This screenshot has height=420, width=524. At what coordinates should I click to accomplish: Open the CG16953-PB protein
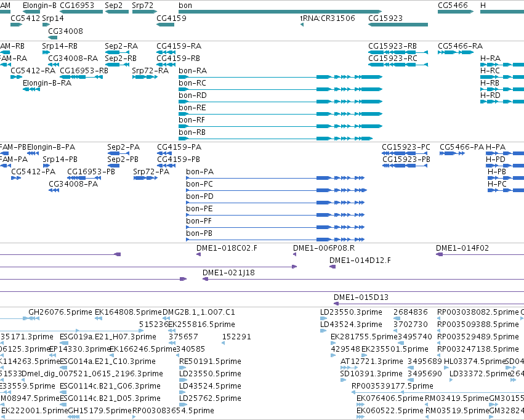84,178
